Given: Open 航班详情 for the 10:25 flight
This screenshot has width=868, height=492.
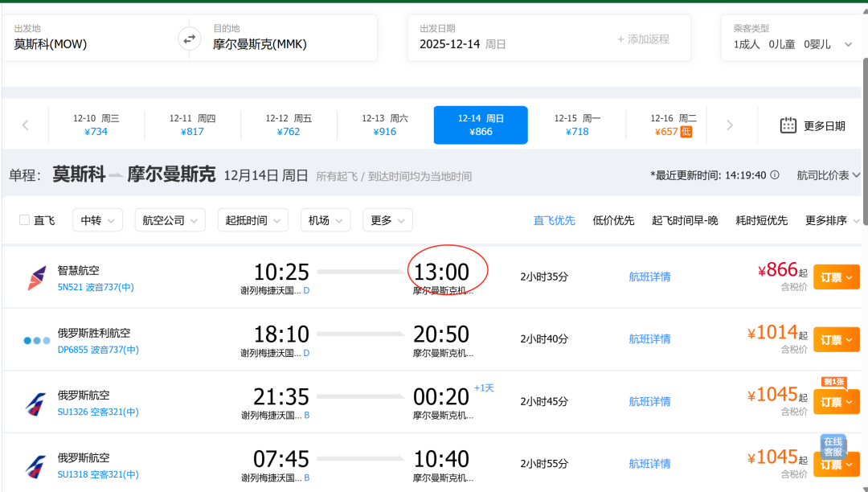Looking at the screenshot, I should (x=649, y=277).
